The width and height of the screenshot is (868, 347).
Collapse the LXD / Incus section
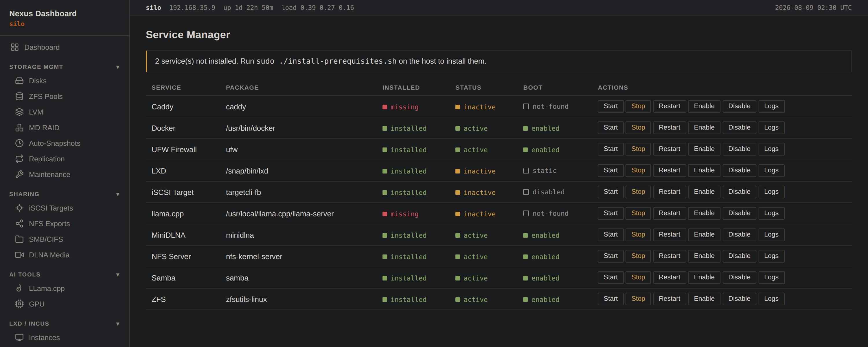click(x=117, y=324)
